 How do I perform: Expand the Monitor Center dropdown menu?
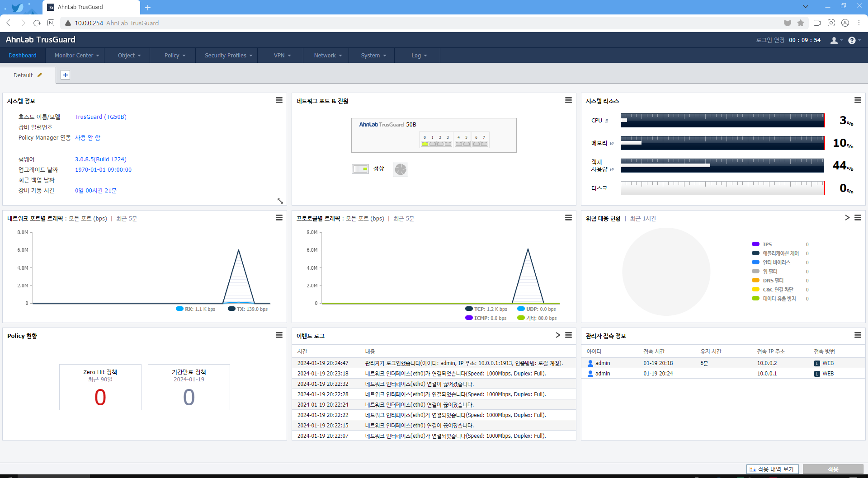pos(76,55)
